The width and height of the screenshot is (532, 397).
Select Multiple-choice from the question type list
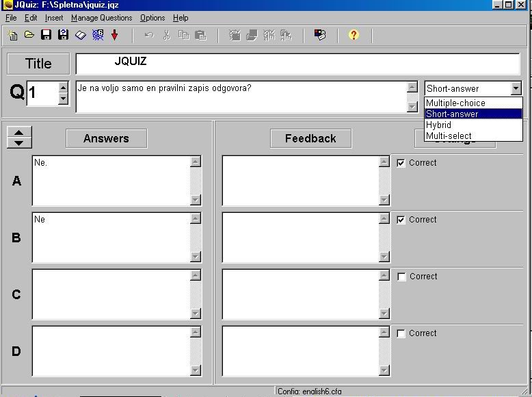(455, 103)
